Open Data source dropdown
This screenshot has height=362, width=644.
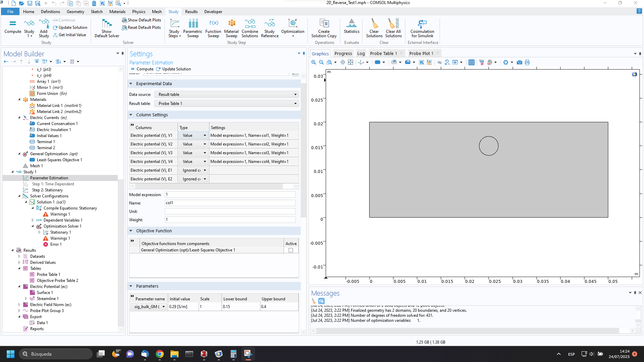click(x=227, y=95)
